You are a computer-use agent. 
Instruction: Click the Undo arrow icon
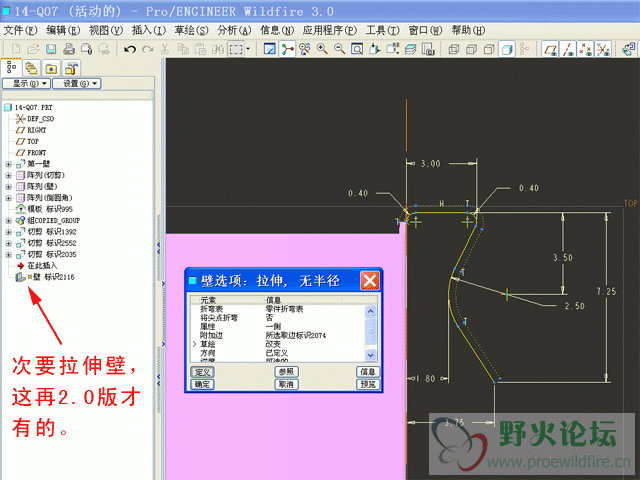click(x=130, y=49)
